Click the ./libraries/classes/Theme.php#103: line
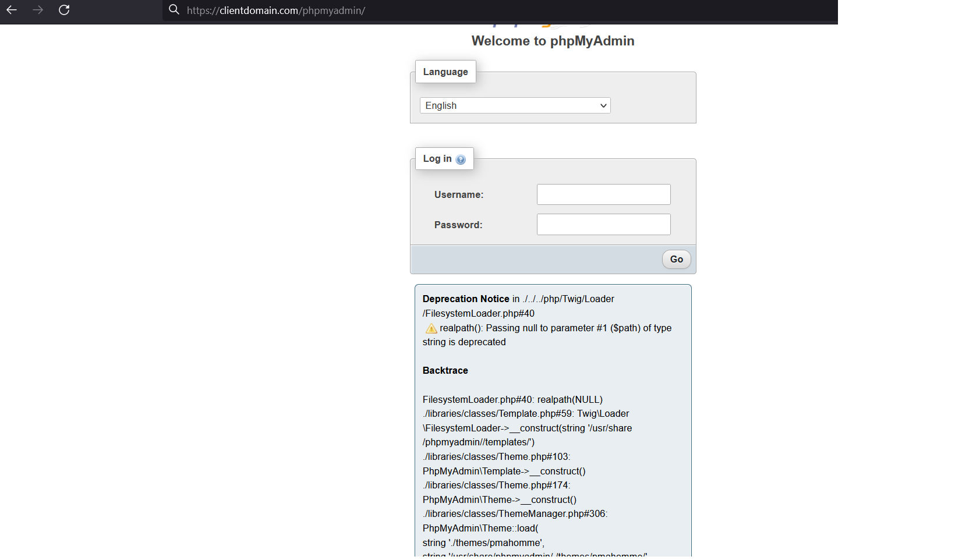The image size is (962, 560). point(497,456)
